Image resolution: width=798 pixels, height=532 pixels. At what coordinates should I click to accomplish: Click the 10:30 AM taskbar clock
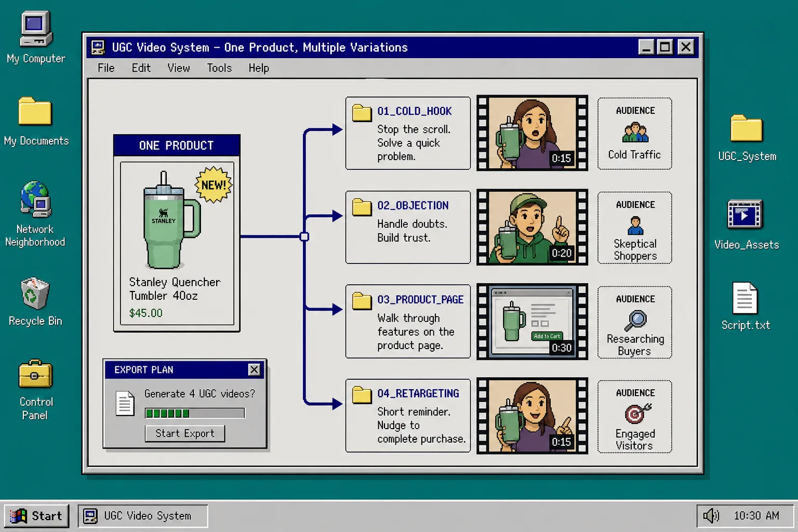[x=756, y=515]
